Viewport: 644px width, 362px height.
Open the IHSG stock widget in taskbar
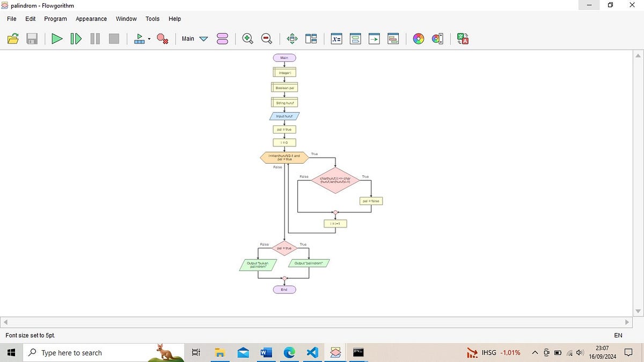tap(494, 352)
